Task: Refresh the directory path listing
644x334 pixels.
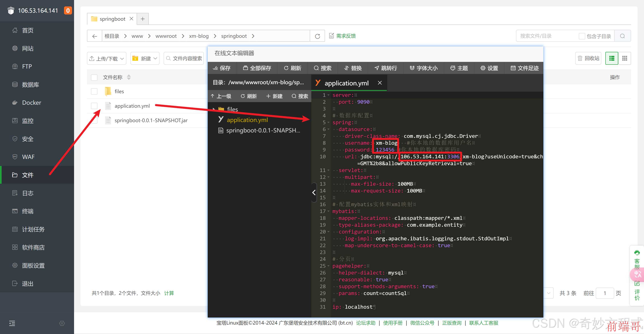Action: point(317,36)
